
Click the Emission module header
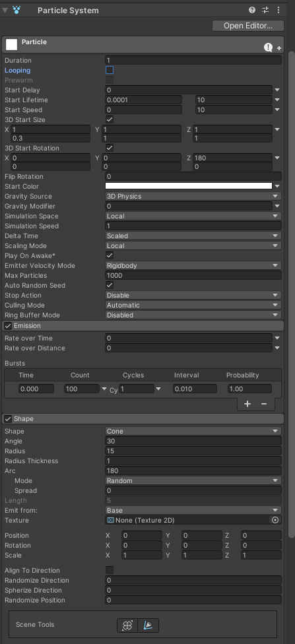click(x=143, y=326)
